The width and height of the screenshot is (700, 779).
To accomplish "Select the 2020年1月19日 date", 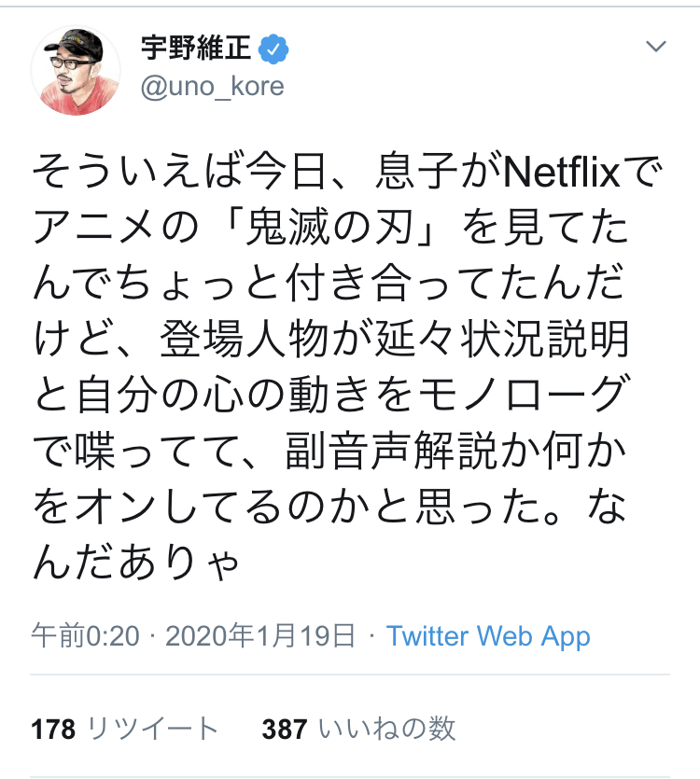I will click(261, 636).
